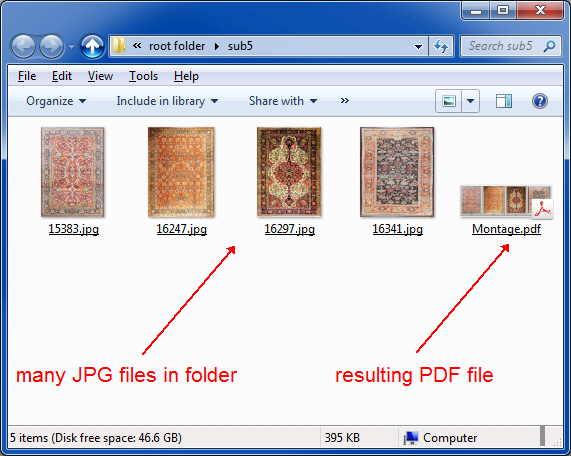
Task: Go back with the Back arrow button
Action: (x=24, y=46)
